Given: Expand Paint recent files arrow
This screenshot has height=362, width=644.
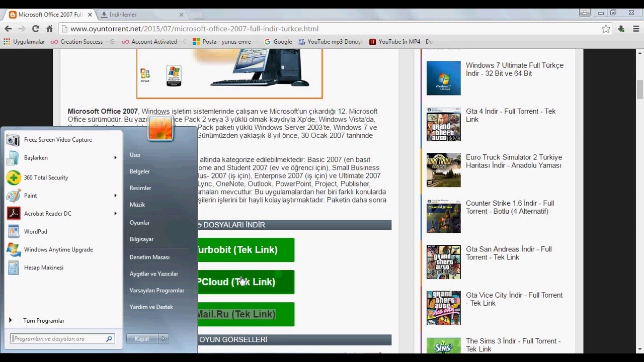Looking at the screenshot, I should click(115, 196).
